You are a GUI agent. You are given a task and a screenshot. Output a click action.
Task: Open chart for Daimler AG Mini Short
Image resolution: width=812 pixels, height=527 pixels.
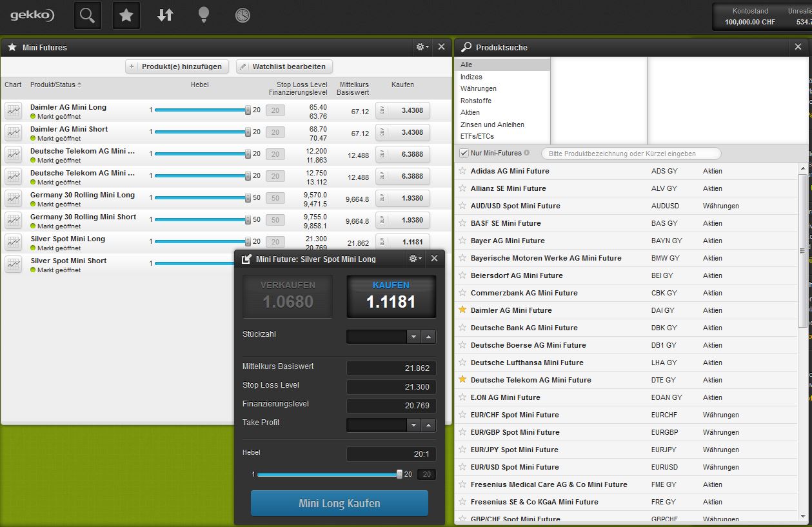(x=13, y=132)
